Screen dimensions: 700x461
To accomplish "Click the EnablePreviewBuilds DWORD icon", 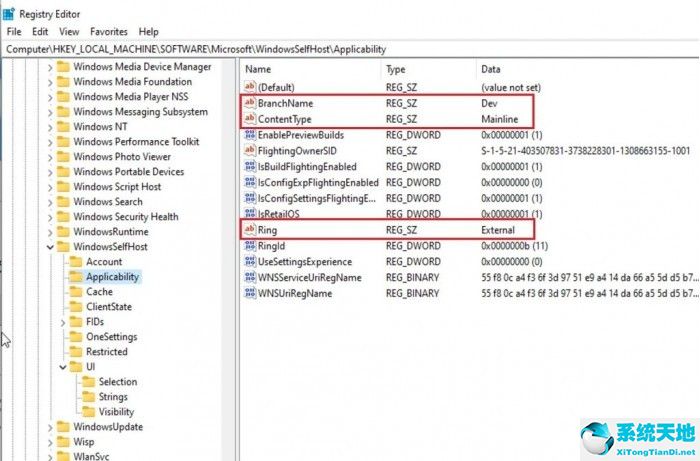I will pos(250,135).
